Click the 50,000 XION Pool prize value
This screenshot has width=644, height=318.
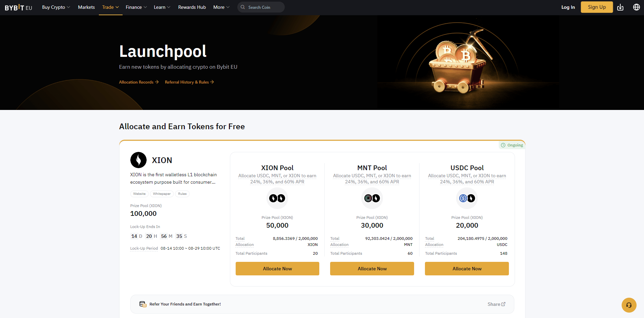[277, 225]
